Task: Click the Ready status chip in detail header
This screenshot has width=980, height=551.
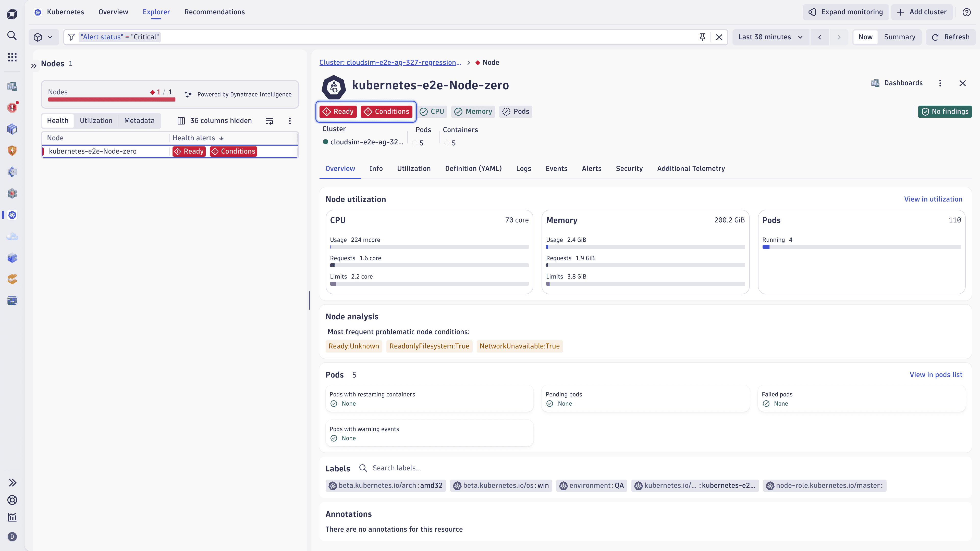Action: click(x=338, y=111)
